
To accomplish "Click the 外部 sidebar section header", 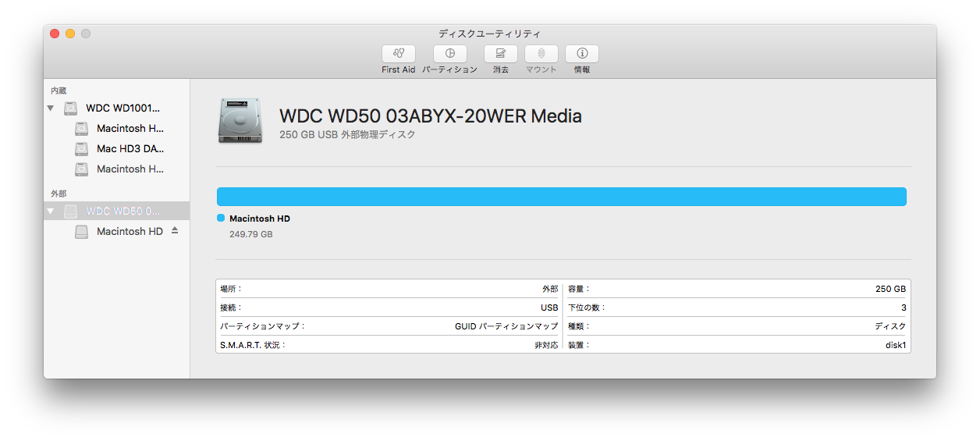I will tap(59, 194).
